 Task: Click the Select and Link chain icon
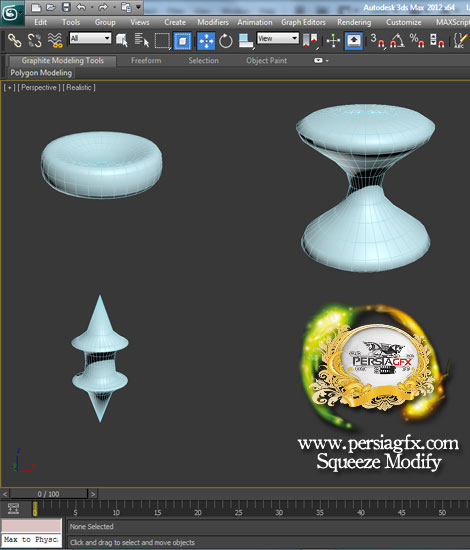[14, 41]
